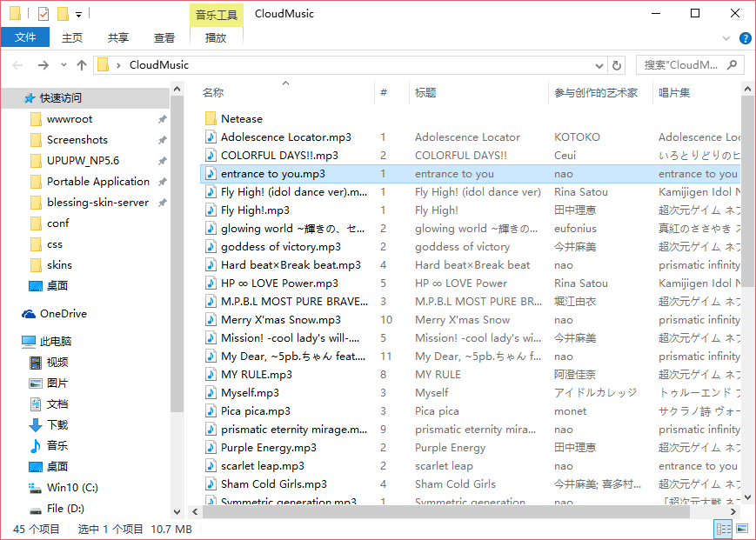
Task: Click the entrance to you.mp3 file icon
Action: tap(211, 173)
